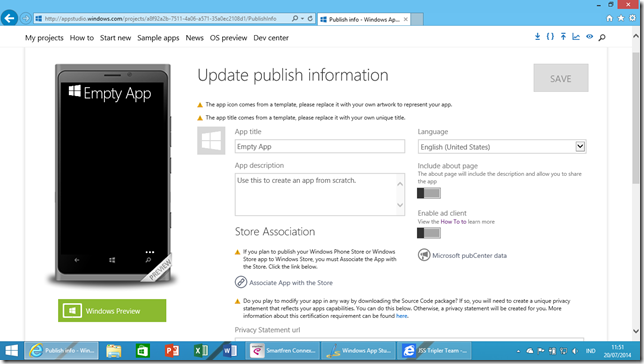This screenshot has height=364, width=644.
Task: Go to the Sample apps menu item
Action: [158, 38]
